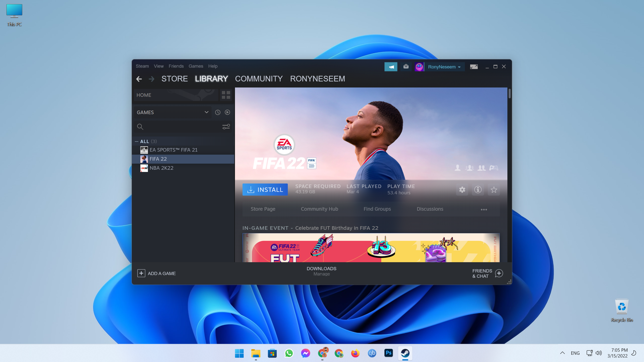Open the volume control in system tray
Image resolution: width=644 pixels, height=362 pixels.
point(599,353)
